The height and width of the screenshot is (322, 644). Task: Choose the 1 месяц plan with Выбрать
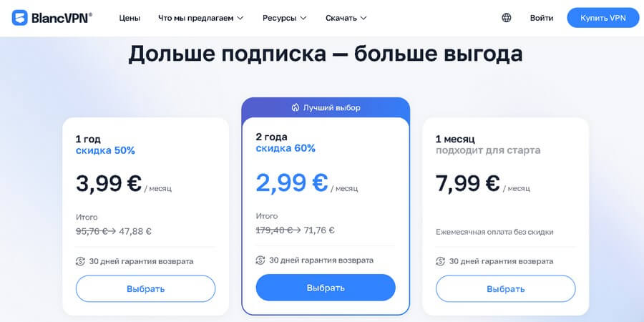pyautogui.click(x=506, y=289)
